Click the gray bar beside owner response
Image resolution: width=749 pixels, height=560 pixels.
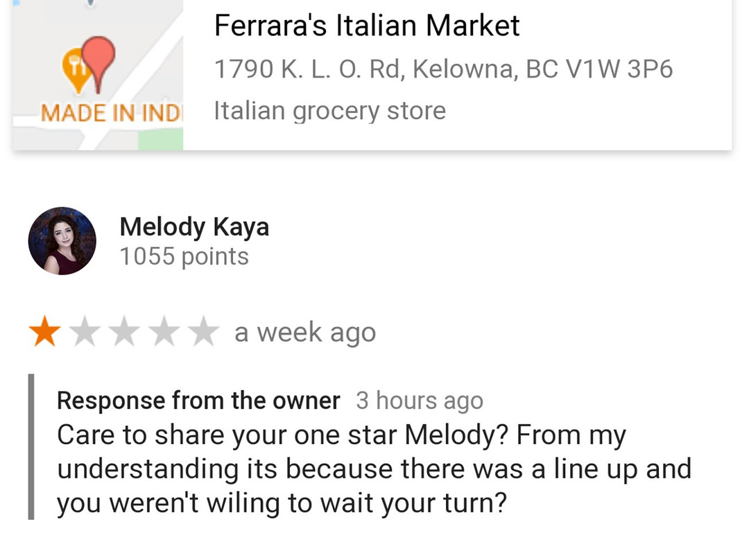point(31,447)
